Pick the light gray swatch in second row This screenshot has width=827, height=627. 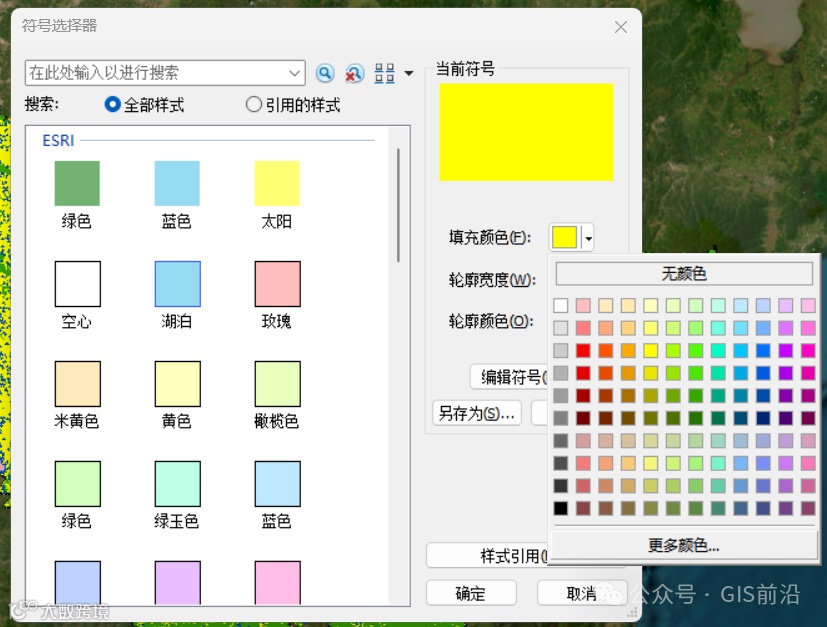point(561,328)
